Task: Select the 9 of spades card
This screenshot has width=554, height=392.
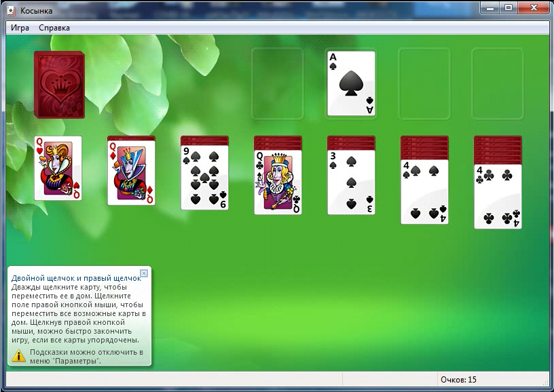Action: click(x=204, y=178)
